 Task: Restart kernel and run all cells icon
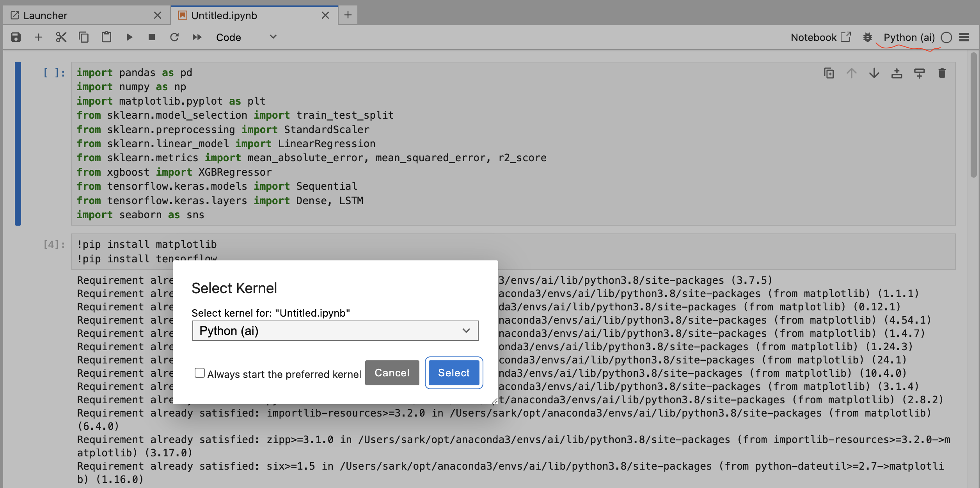[x=197, y=37]
